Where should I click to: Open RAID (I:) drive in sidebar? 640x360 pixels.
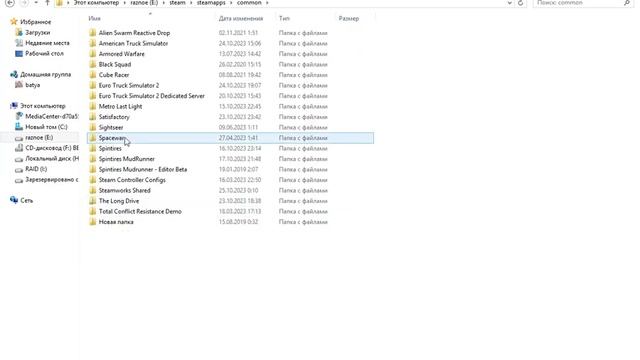tap(36, 169)
